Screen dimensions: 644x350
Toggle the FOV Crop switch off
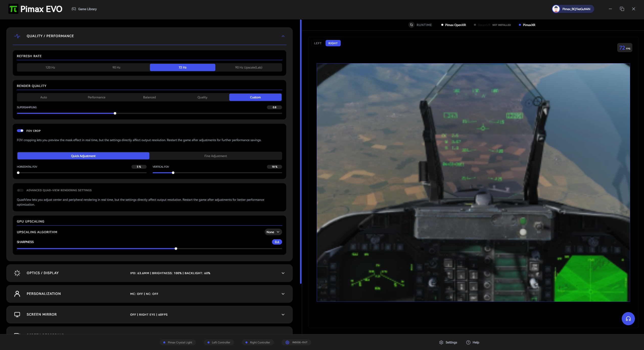[x=20, y=131]
